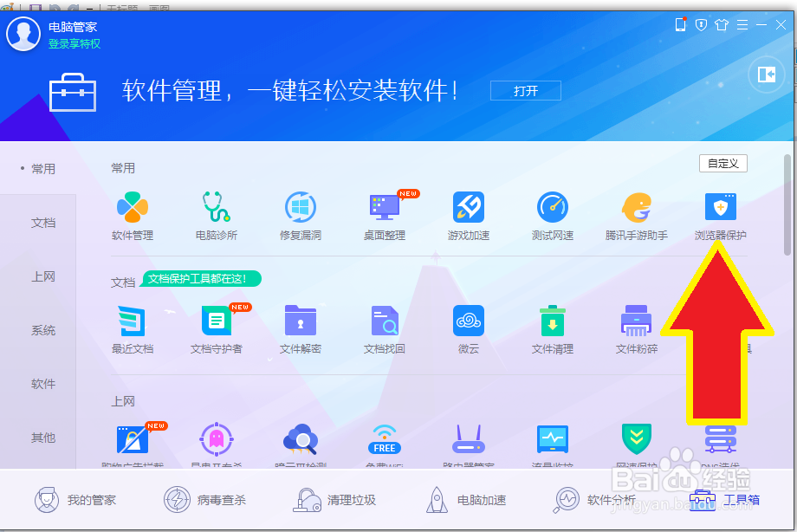Open the FREE WiFi tool icon

(x=385, y=439)
